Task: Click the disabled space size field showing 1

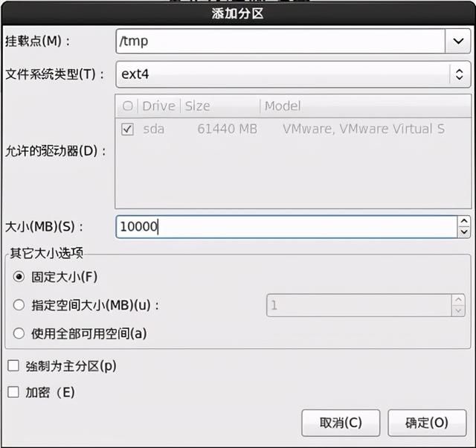Action: 359,305
